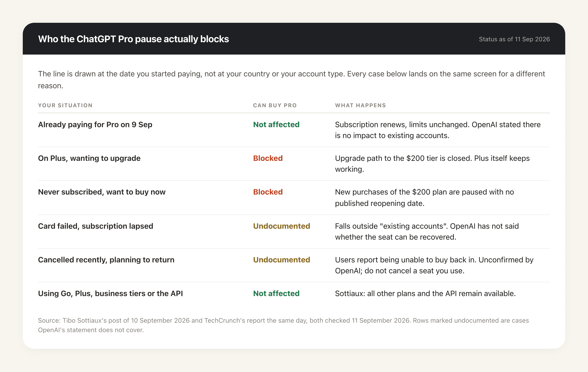This screenshot has width=588, height=372.
Task: Click 'Undocumented' in the Card failed row
Action: tap(282, 226)
